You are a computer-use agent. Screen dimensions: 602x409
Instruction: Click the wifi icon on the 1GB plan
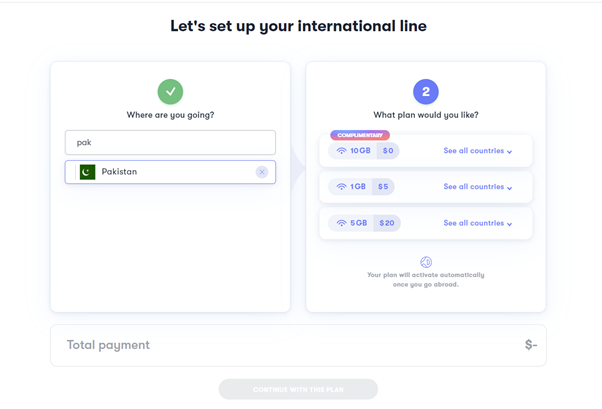pos(341,187)
